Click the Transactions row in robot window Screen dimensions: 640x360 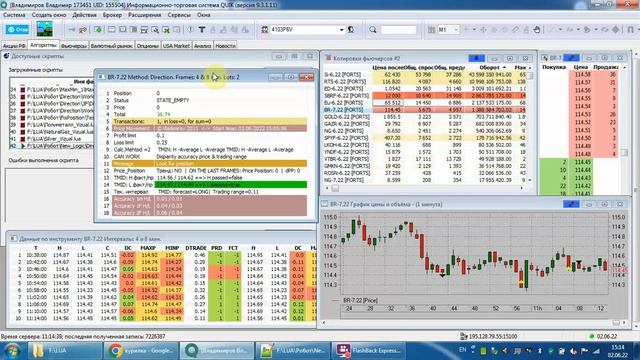(x=209, y=121)
